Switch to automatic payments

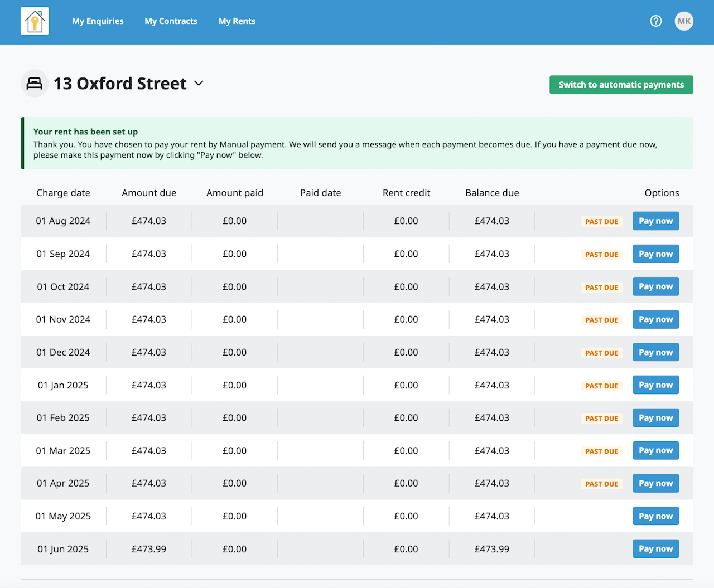pyautogui.click(x=621, y=85)
